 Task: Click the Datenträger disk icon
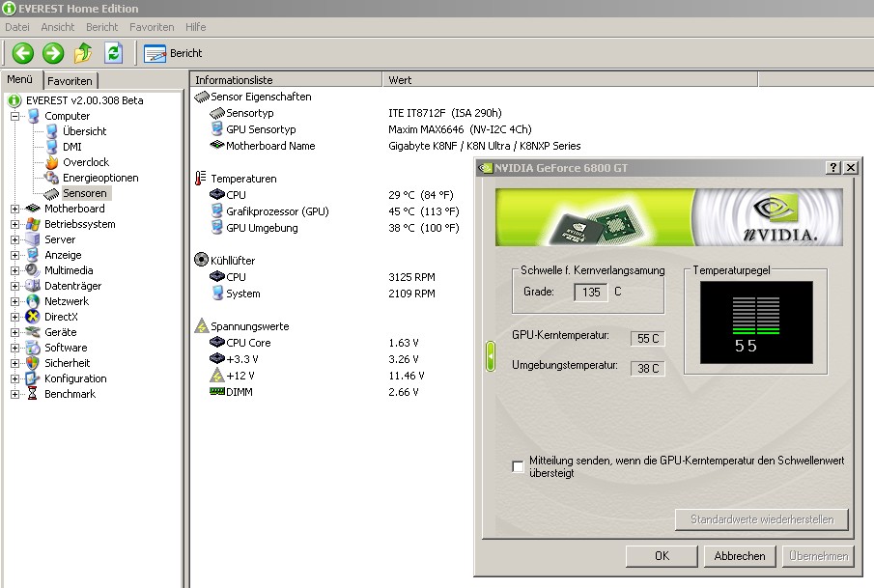coord(33,286)
